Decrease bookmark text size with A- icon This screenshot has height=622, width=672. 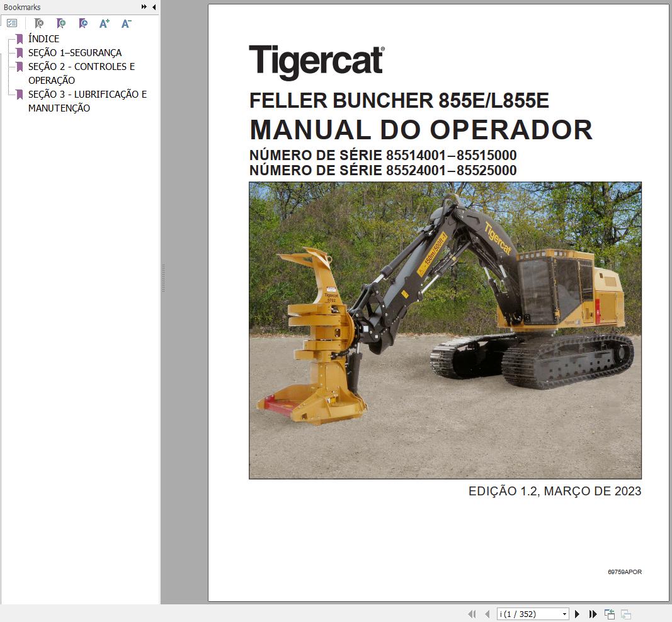(125, 23)
